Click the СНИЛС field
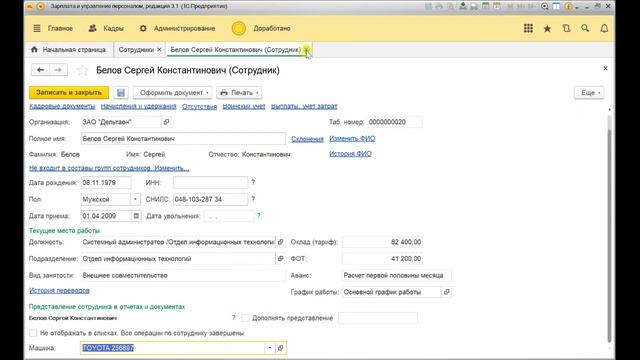The width and height of the screenshot is (640, 360). (210, 199)
